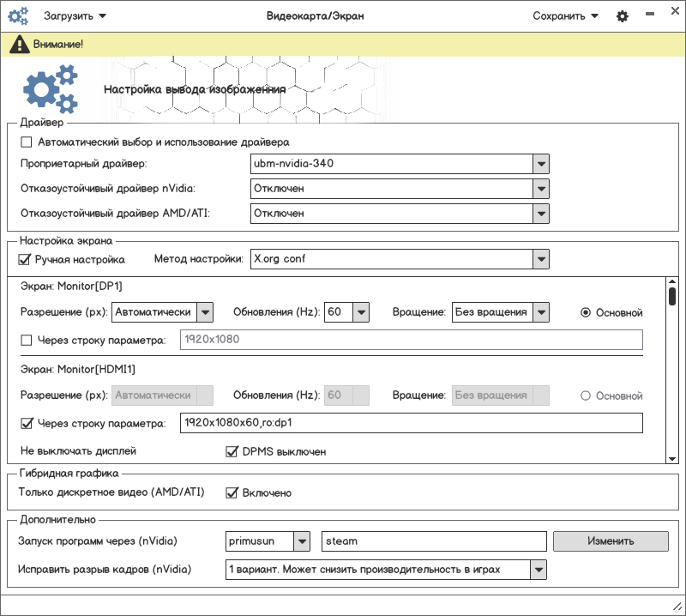This screenshot has height=616, width=686.
Task: Open the settings gear icon
Action: tap(623, 16)
